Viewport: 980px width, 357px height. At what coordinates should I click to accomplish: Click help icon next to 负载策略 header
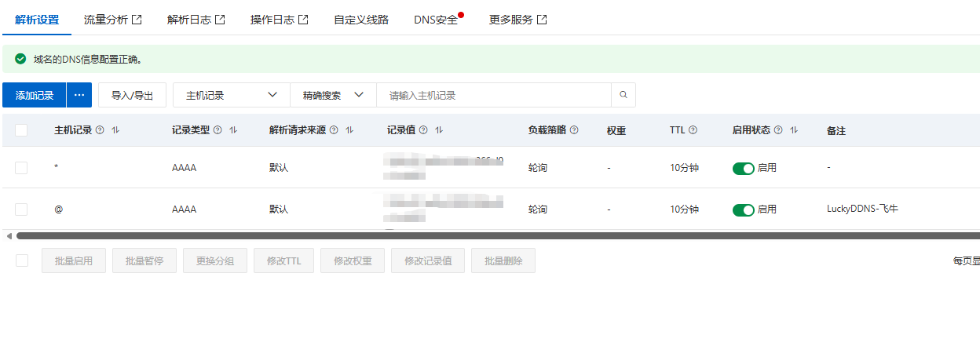coord(574,130)
